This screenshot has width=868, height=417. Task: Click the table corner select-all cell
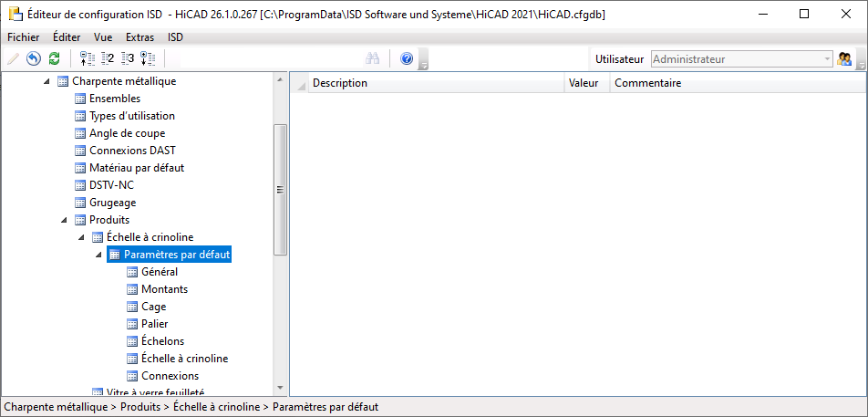[x=299, y=83]
